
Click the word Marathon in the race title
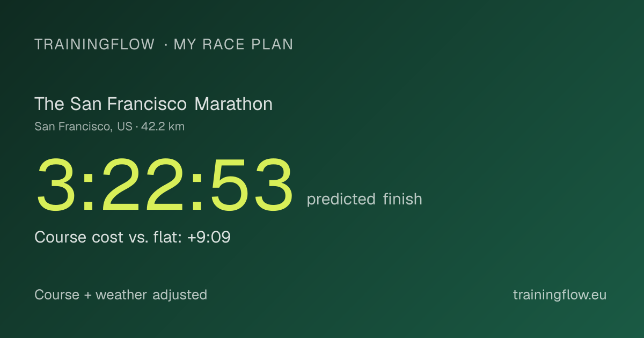tap(233, 104)
